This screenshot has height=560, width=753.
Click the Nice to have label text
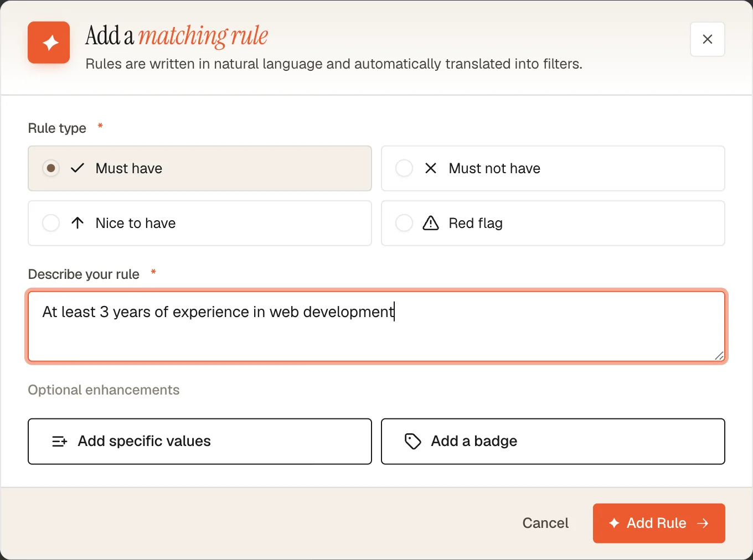tap(136, 223)
